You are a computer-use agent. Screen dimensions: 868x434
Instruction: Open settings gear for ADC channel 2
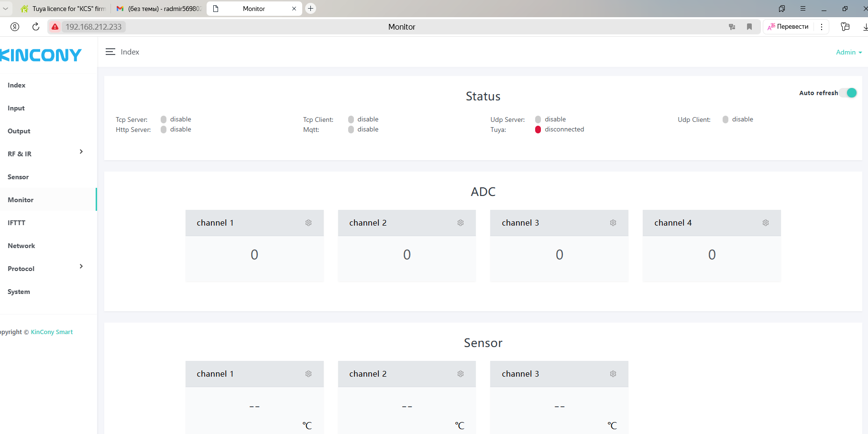tap(461, 223)
